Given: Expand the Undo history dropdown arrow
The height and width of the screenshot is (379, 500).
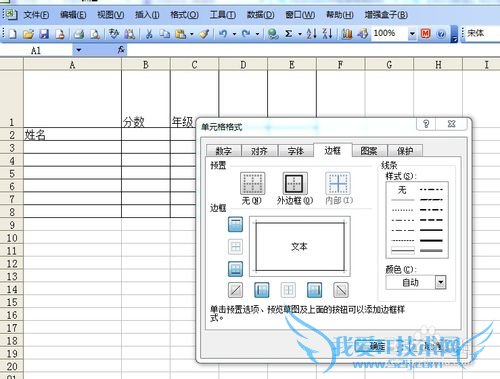Looking at the screenshot, I should pos(234,34).
